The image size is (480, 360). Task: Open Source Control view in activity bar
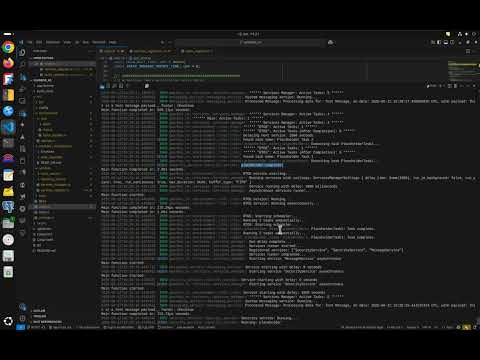22,77
